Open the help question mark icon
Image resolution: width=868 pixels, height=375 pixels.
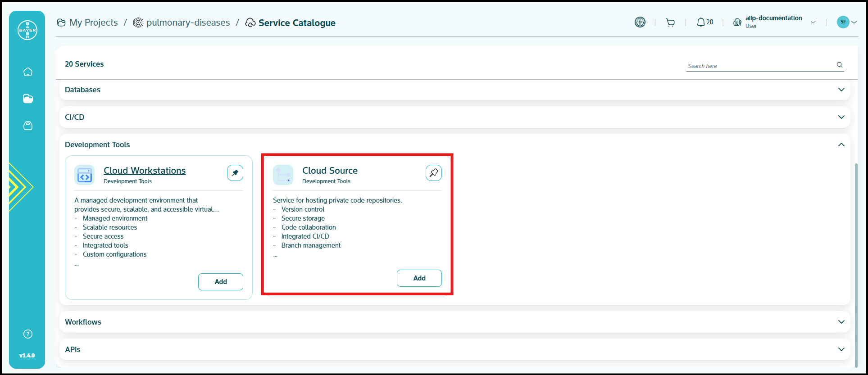click(x=28, y=334)
